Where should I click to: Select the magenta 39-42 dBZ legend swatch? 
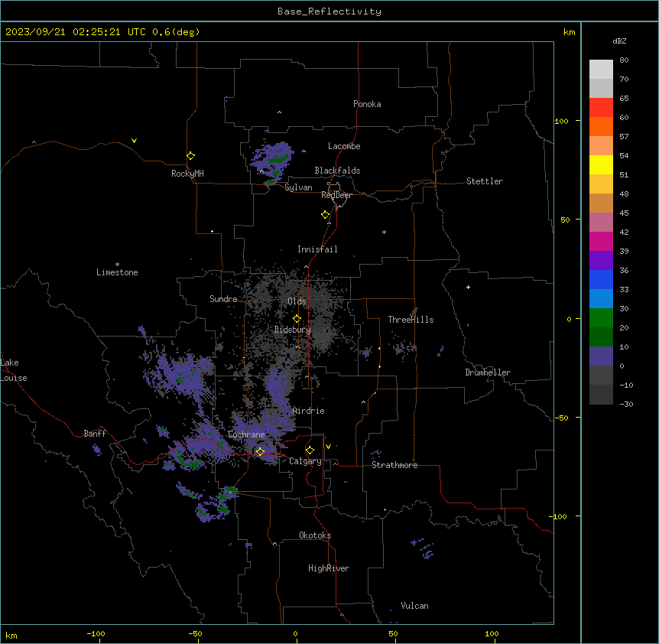click(x=601, y=241)
